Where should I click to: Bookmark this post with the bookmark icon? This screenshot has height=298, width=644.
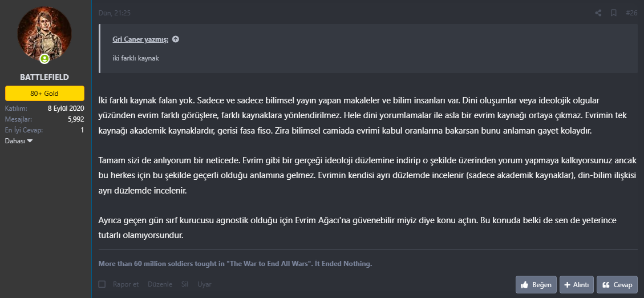click(614, 13)
